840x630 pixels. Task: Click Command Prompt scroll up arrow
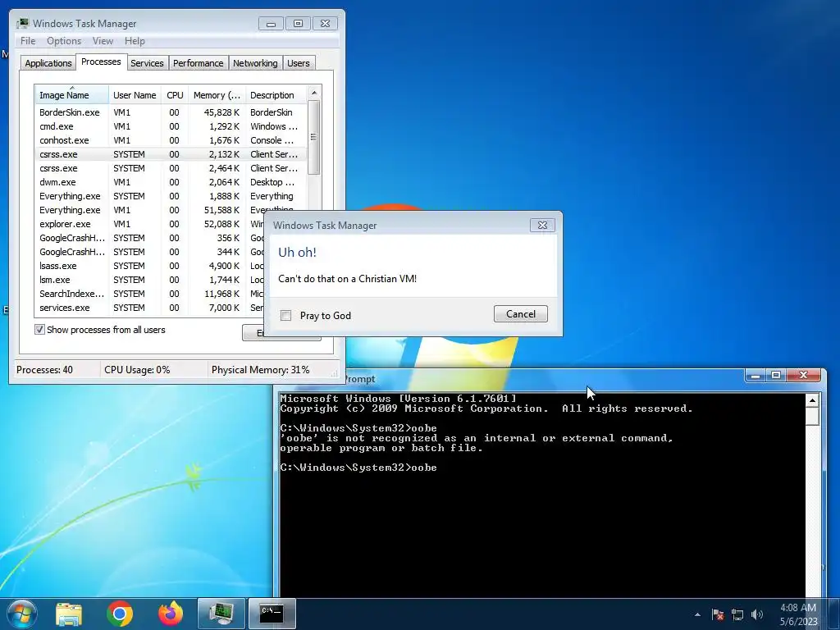click(812, 400)
